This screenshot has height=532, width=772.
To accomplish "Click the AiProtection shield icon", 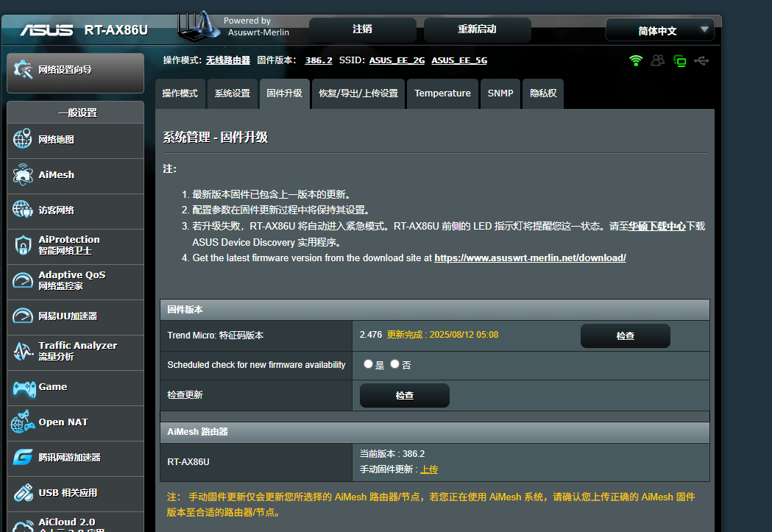I will click(23, 244).
